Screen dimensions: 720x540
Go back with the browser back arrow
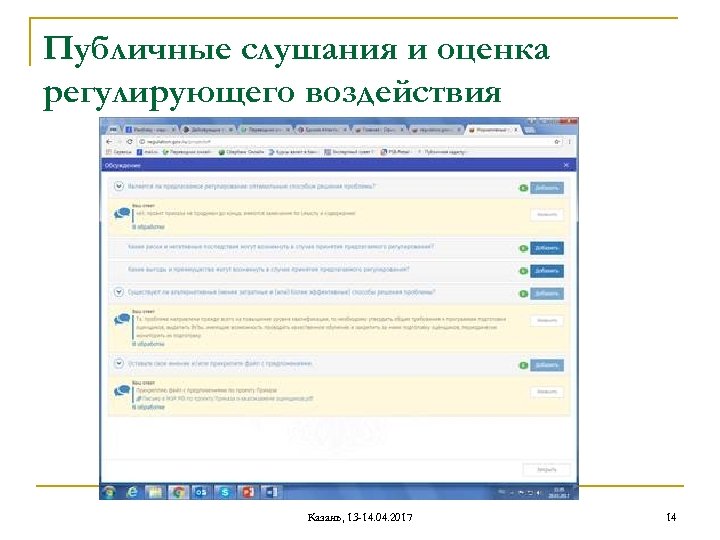(x=109, y=142)
